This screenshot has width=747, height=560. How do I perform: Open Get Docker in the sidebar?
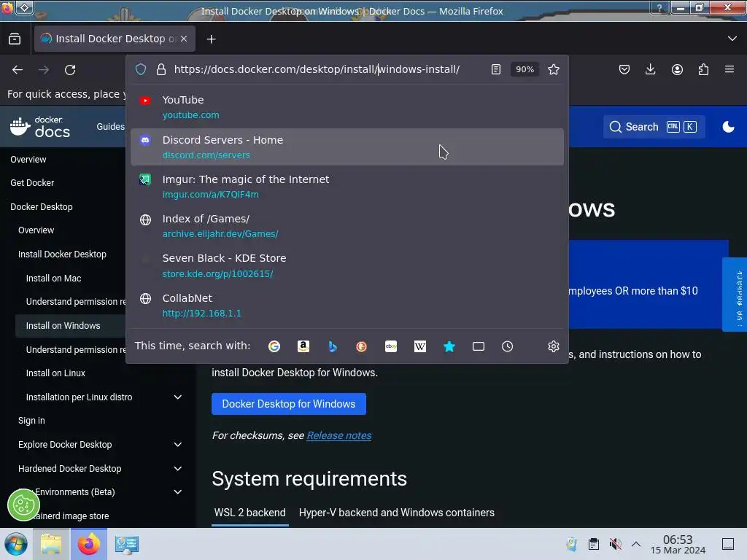(x=32, y=183)
